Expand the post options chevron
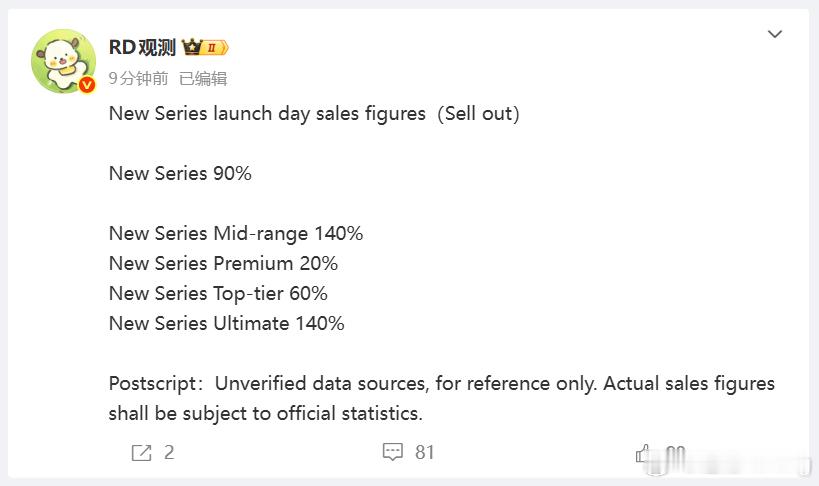 775,35
